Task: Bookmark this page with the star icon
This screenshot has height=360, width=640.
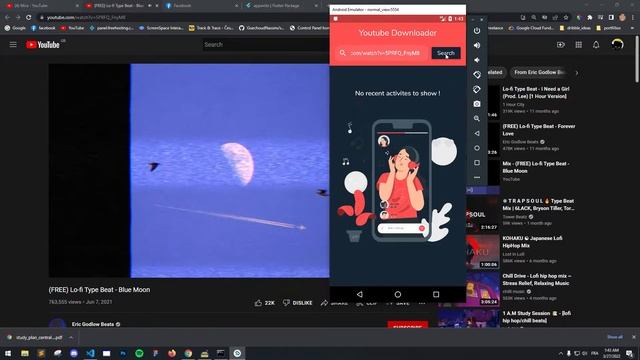Action: coord(566,18)
